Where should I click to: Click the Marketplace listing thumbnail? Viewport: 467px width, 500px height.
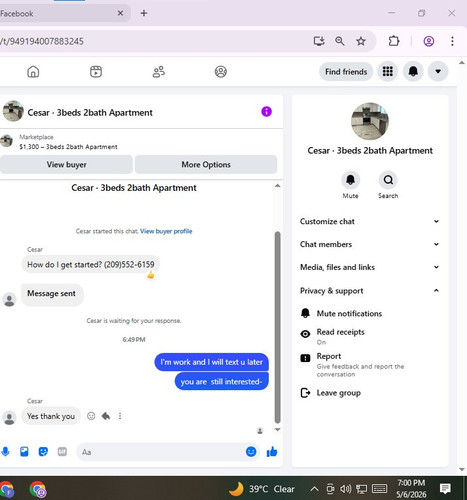6,141
